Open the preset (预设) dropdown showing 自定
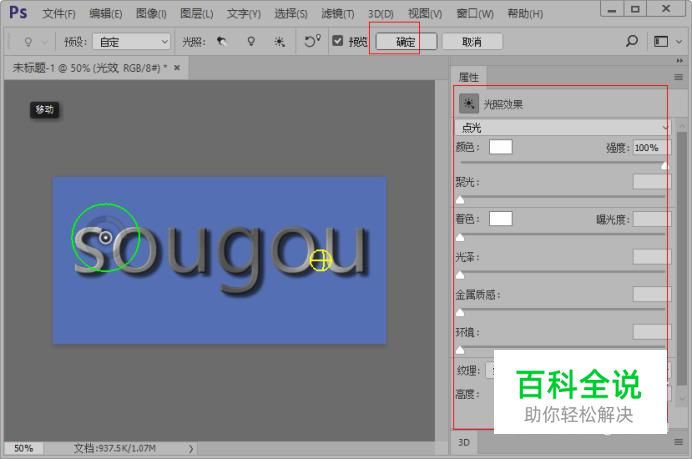692x459 pixels. [x=132, y=42]
